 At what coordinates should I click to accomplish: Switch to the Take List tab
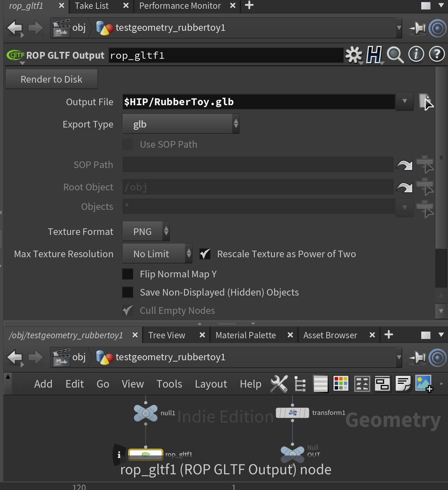92,6
